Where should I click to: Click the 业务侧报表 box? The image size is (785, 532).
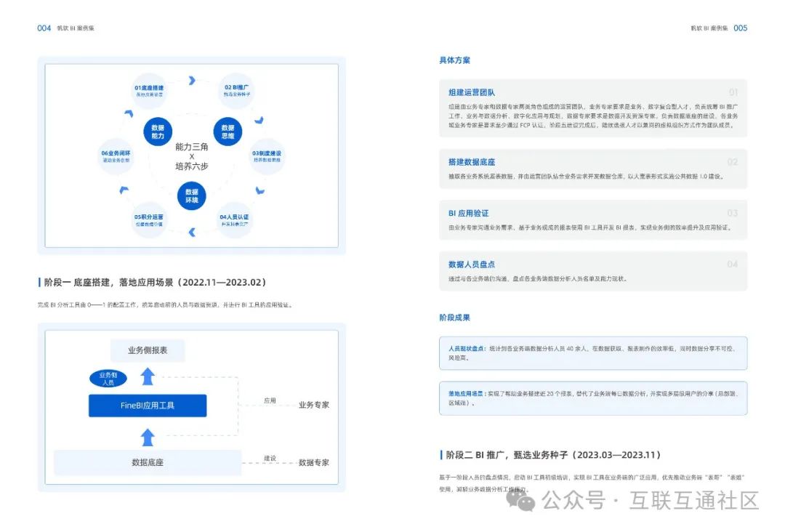pos(148,350)
